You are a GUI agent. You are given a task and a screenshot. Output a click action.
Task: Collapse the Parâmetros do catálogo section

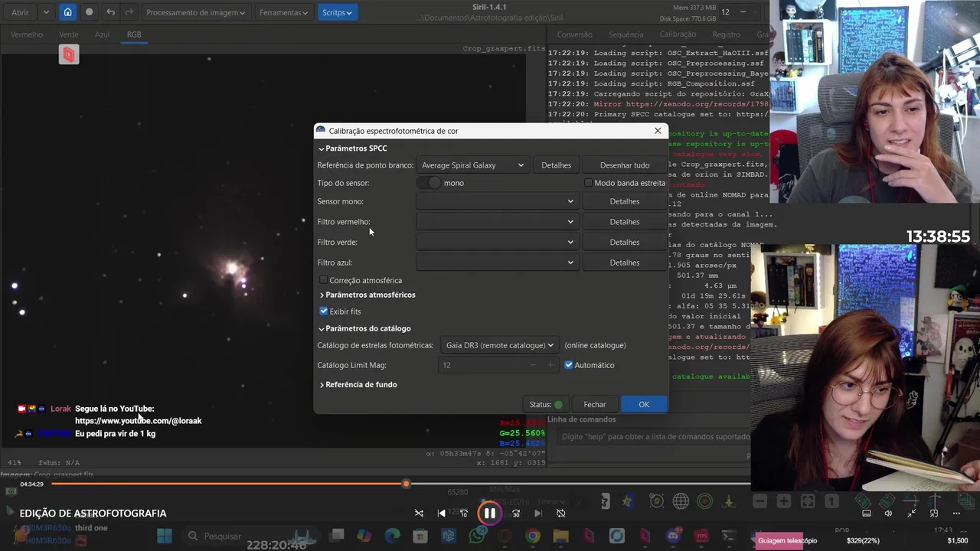[365, 328]
